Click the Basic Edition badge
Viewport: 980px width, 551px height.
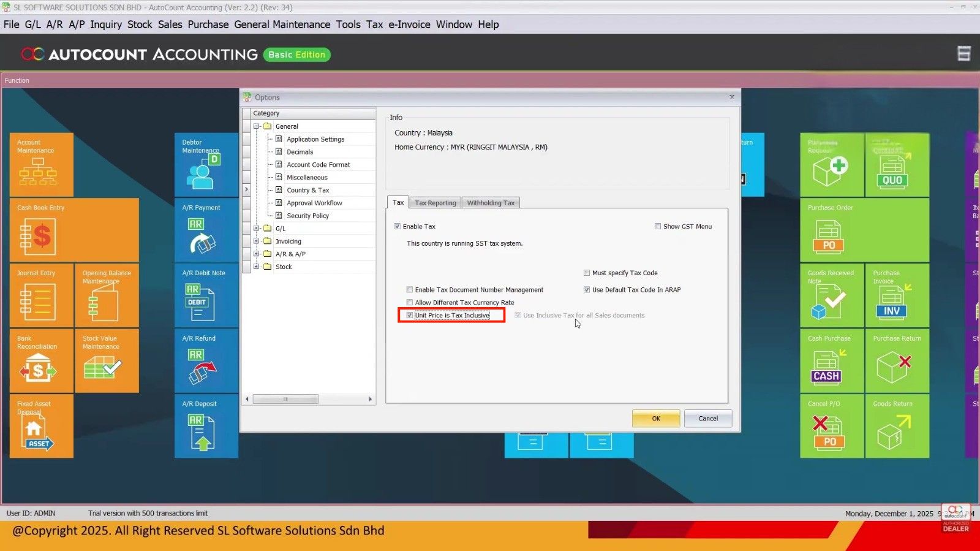pos(297,55)
